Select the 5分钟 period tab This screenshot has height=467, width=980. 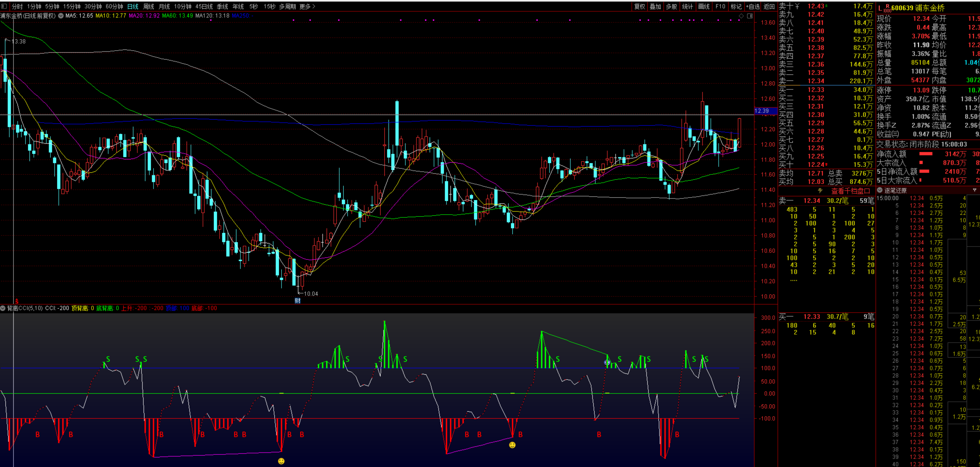click(52, 6)
